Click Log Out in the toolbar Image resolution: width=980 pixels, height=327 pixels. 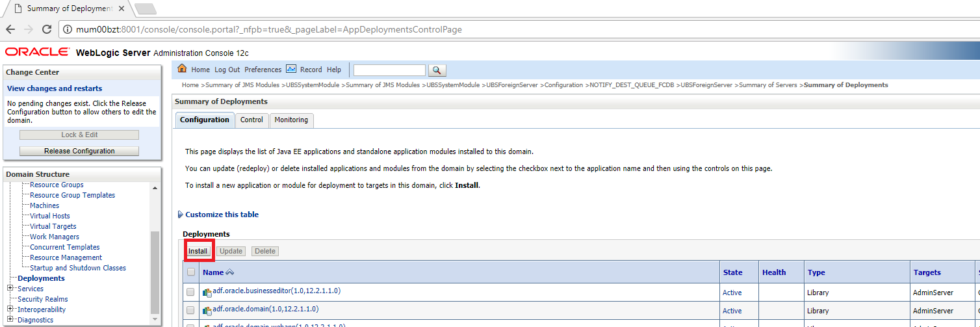point(227,70)
